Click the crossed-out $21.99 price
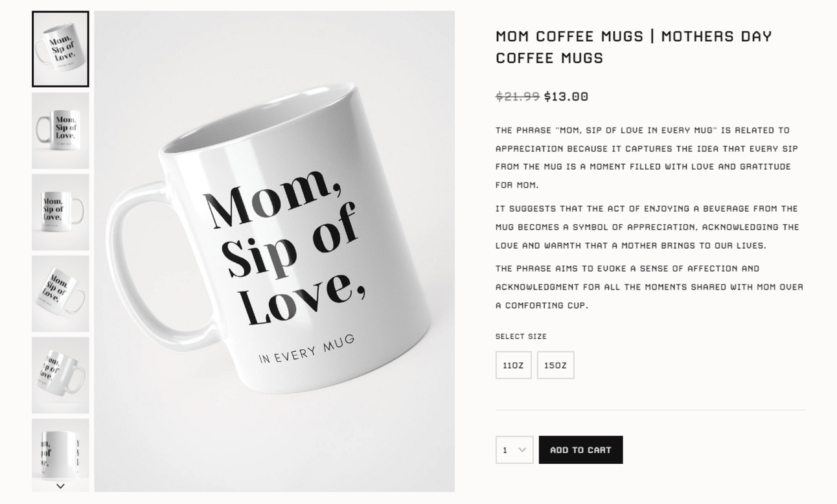837x504 pixels. [x=517, y=97]
